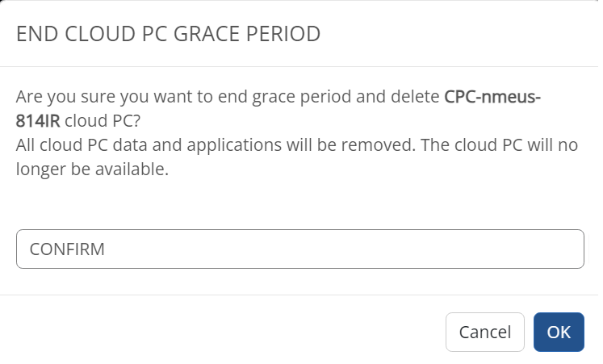This screenshot has width=603, height=364.
Task: Click the middle of the CONFIRM text box
Action: (300, 249)
